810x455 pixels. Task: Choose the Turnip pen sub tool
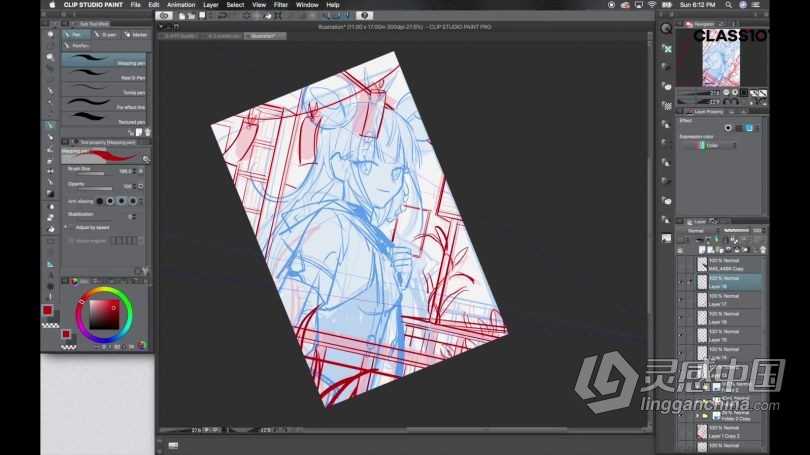point(104,89)
